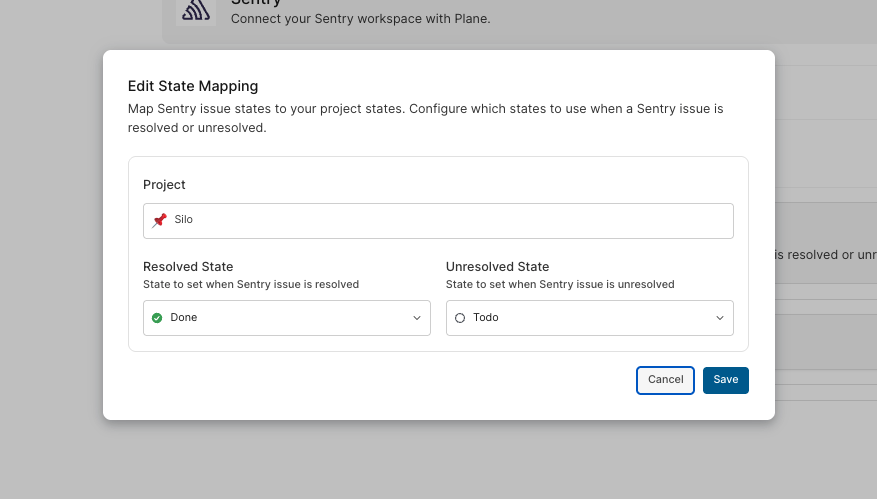Screen dimensions: 877x499
Task: Click the Unresolved State label
Action: (497, 267)
